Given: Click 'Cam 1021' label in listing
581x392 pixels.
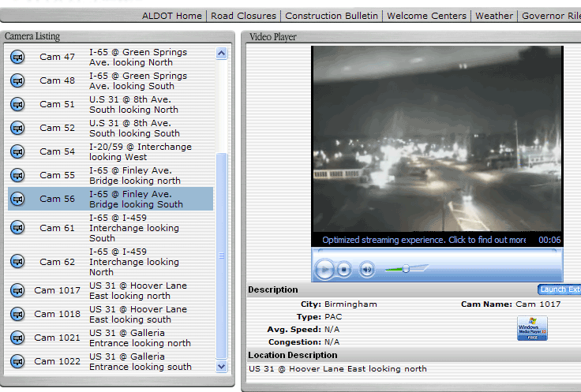Looking at the screenshot, I should [57, 338].
